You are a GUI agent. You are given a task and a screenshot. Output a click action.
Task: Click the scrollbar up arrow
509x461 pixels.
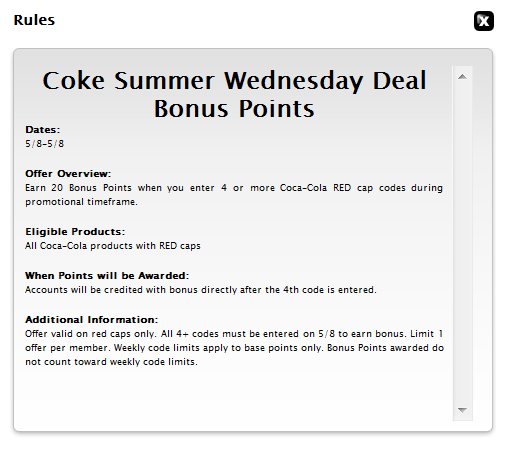point(462,77)
